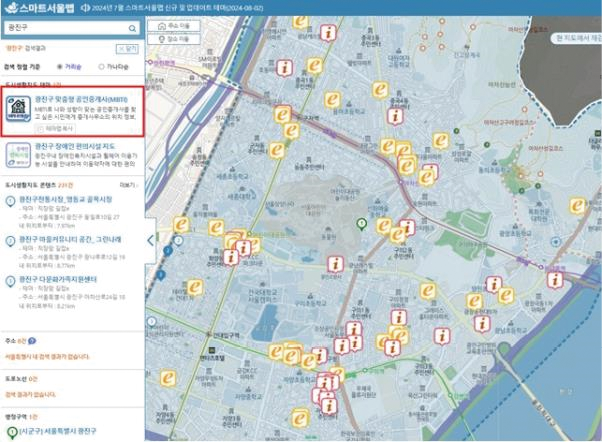The width and height of the screenshot is (602, 442).
Task: Click the 검색 정렬 기준 label
Action: [x=22, y=67]
